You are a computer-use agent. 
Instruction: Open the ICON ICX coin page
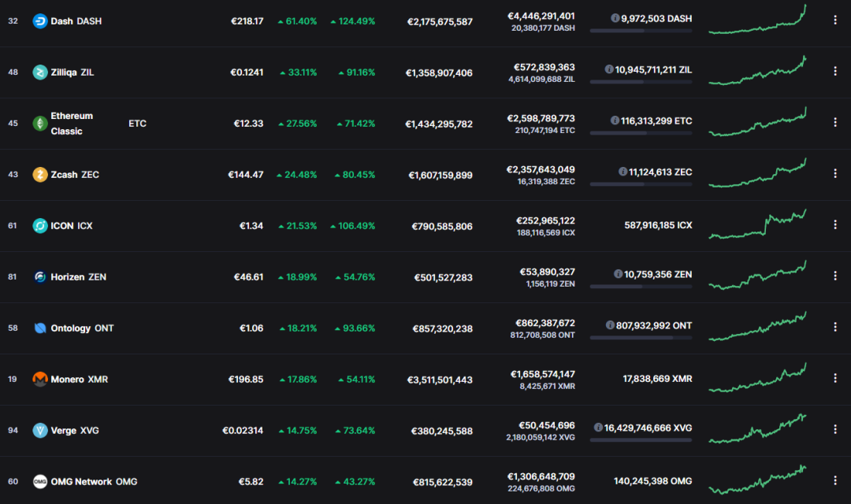72,226
